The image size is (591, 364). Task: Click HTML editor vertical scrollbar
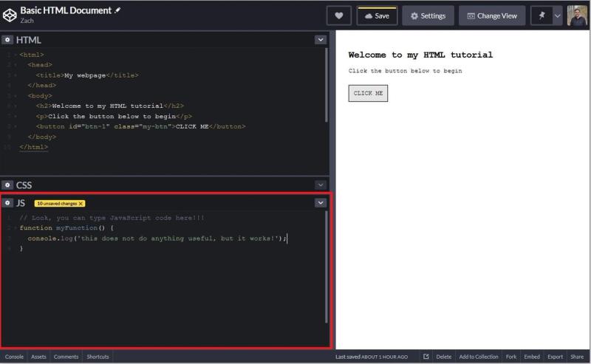pos(326,85)
